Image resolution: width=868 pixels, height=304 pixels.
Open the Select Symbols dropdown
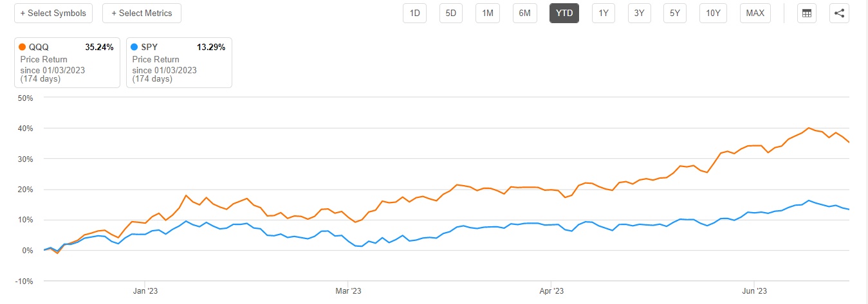point(53,13)
